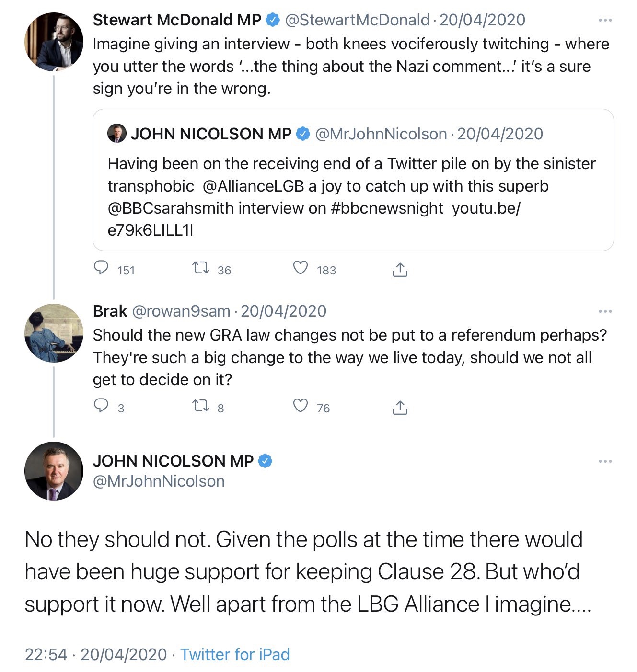The image size is (637, 672).
Task: Click the @AllianceLGB mention
Action: point(254,186)
